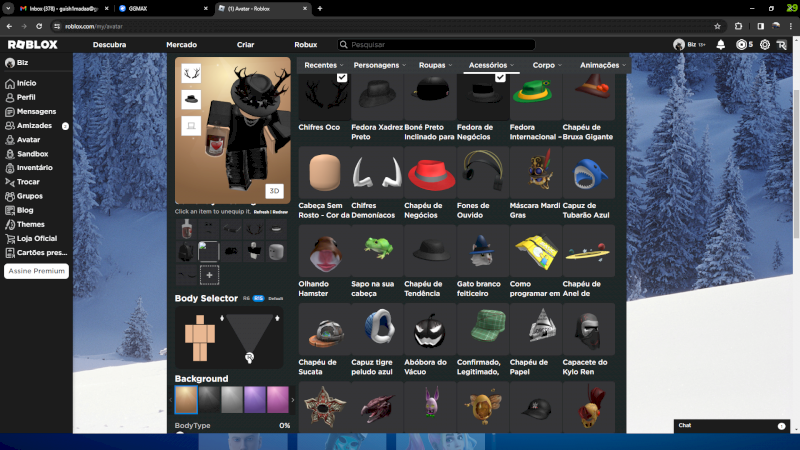Expand the Animações dropdown

[603, 65]
